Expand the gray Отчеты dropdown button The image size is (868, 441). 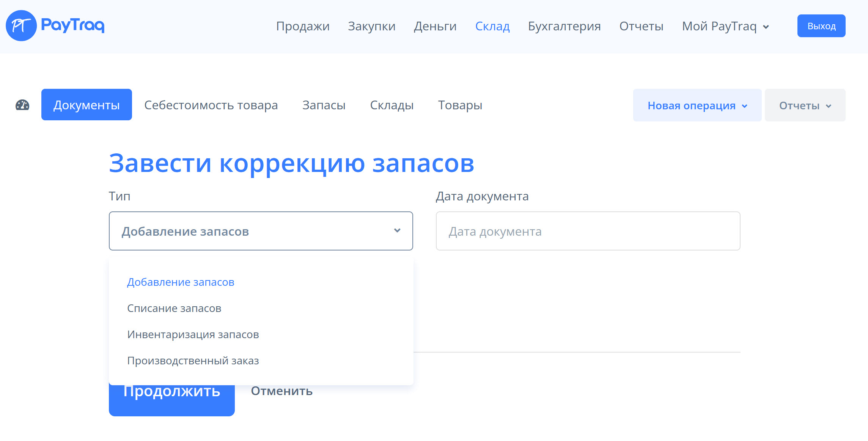coord(805,106)
